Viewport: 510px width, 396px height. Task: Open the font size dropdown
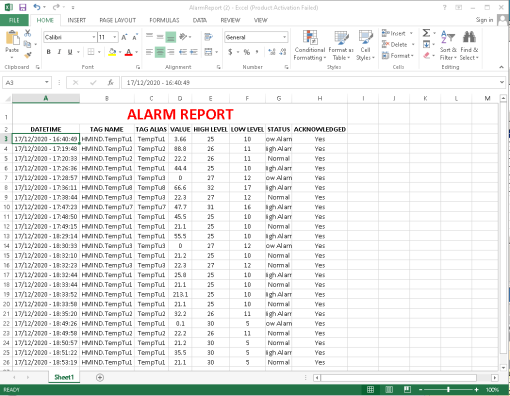(115, 37)
